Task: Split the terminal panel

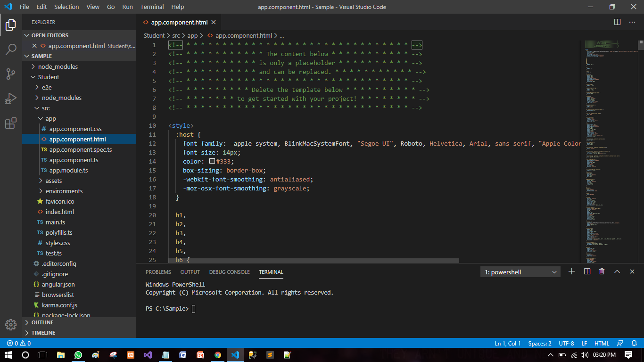Action: (587, 271)
